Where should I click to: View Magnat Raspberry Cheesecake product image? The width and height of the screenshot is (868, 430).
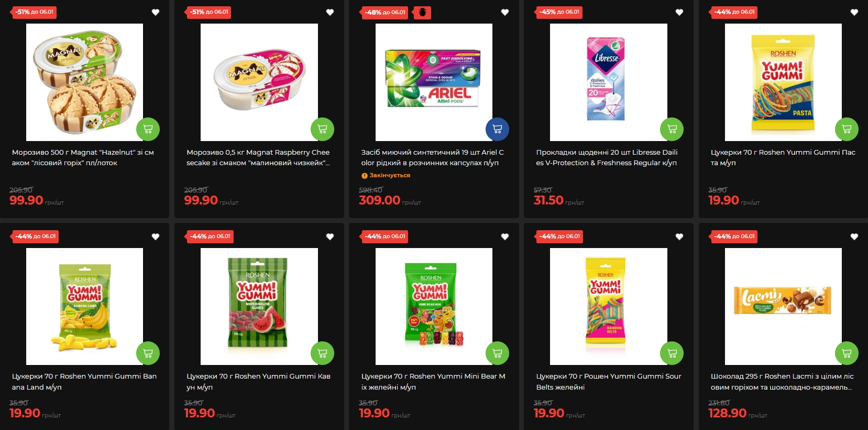pyautogui.click(x=259, y=82)
